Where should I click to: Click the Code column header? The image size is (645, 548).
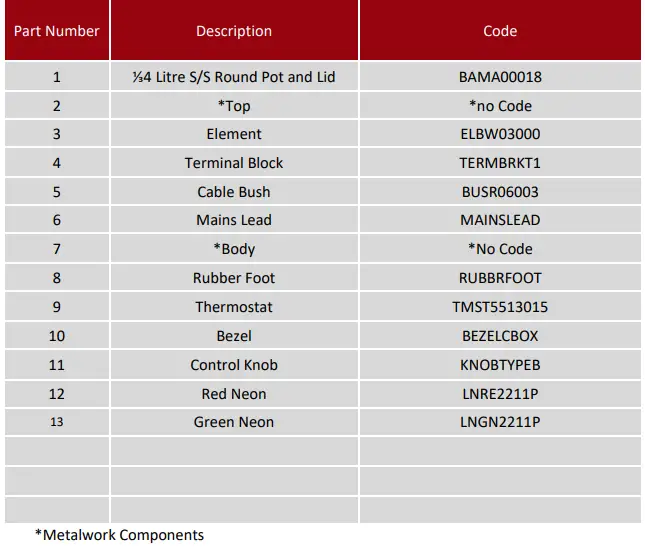(x=499, y=31)
